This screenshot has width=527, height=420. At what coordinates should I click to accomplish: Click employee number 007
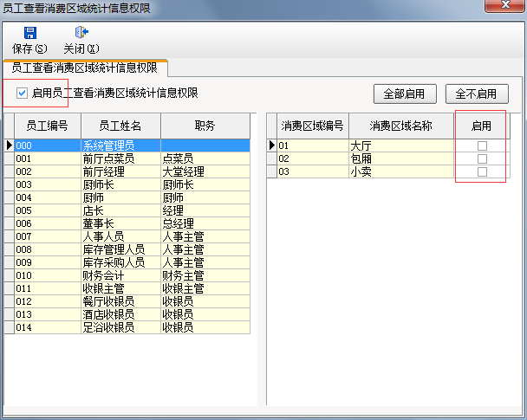click(48, 236)
